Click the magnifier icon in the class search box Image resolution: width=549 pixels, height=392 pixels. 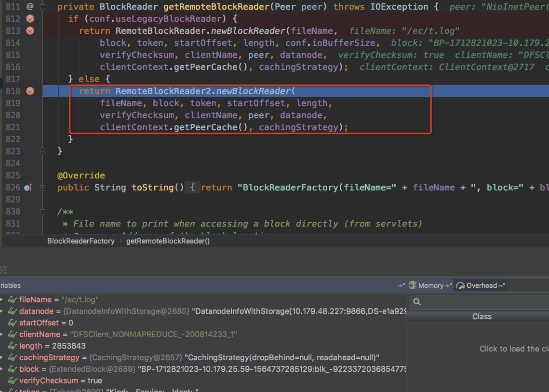[417, 302]
